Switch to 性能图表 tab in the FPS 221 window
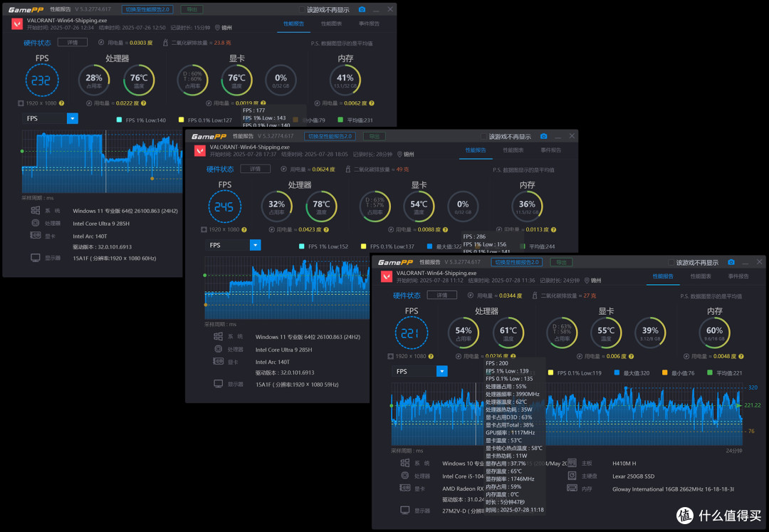The image size is (769, 532). pos(701,276)
